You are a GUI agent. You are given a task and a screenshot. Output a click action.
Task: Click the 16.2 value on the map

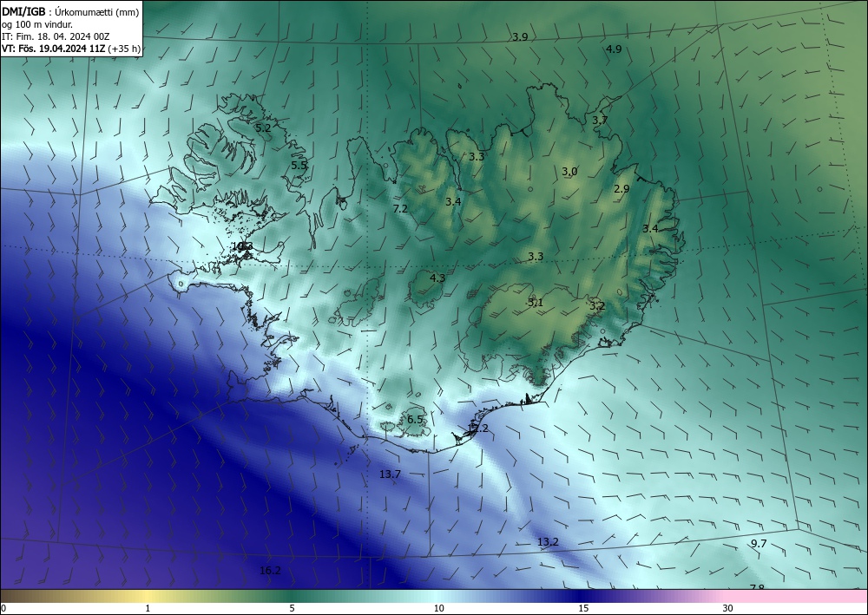pyautogui.click(x=270, y=570)
